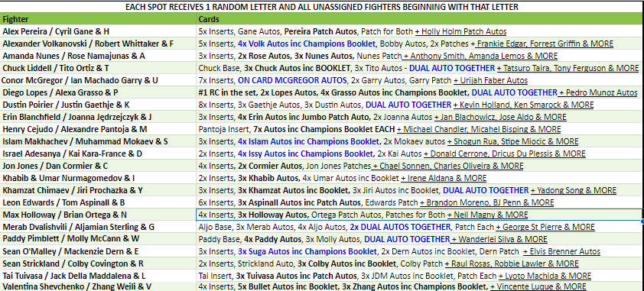Screen dimensions: 644x291
Task: Select cell 'Chuck Liddell / Tito Ortiz & T'
Action: click(x=99, y=68)
